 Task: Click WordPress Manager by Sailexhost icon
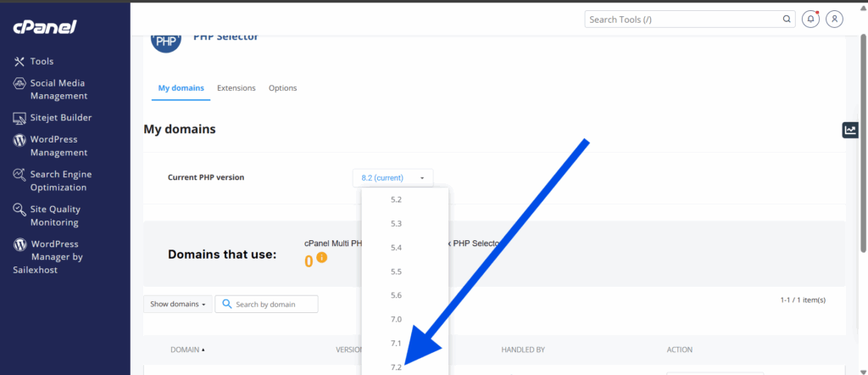20,244
